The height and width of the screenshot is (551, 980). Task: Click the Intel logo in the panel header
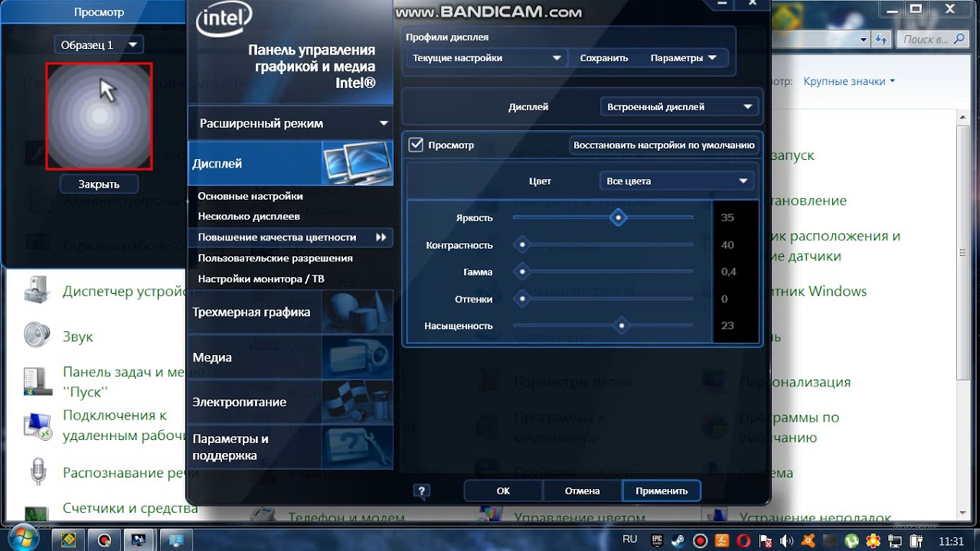224,20
